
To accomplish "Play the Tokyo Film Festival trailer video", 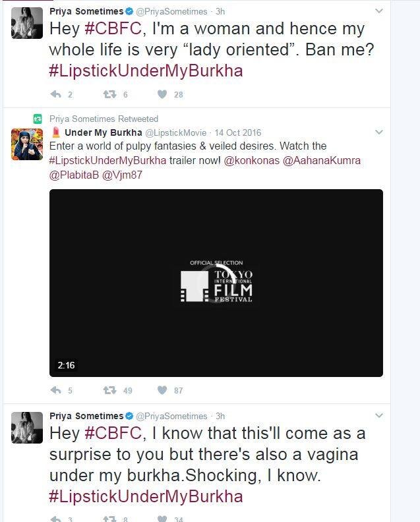I will coord(216,283).
